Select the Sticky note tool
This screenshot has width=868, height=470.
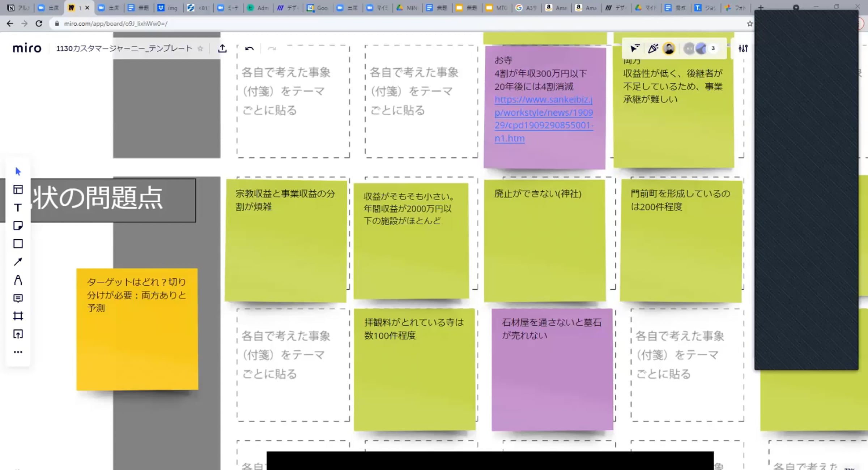[18, 226]
